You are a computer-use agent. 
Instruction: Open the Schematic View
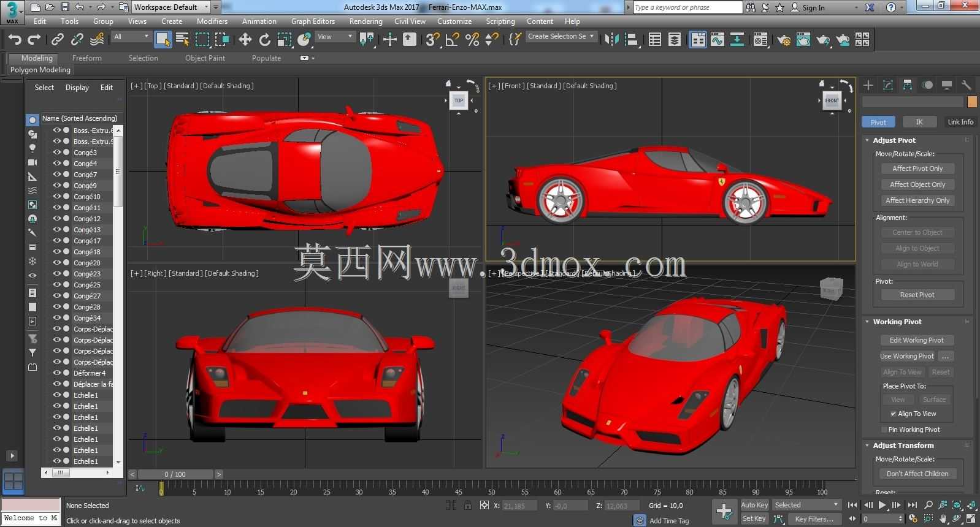pos(737,40)
